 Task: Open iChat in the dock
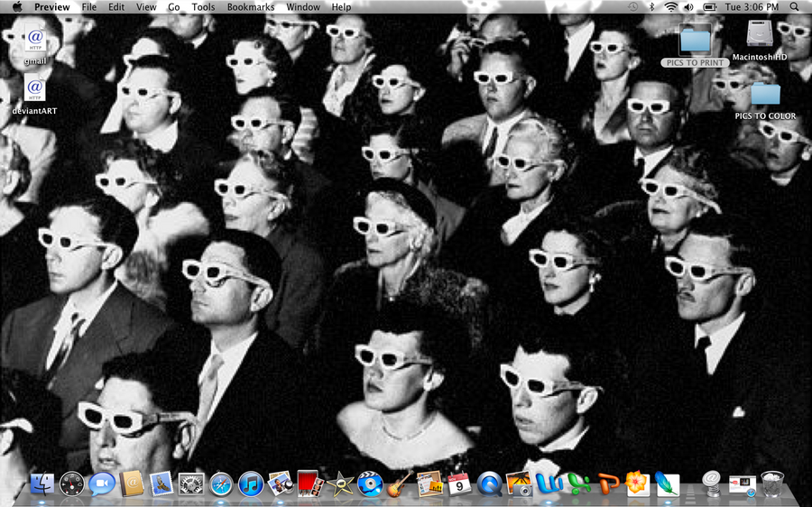(x=101, y=484)
